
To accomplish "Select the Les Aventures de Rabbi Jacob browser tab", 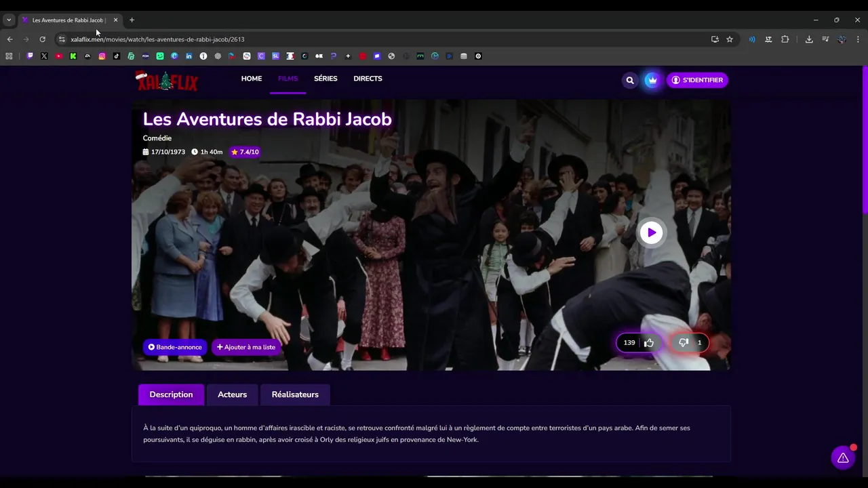I will pyautogui.click(x=70, y=20).
